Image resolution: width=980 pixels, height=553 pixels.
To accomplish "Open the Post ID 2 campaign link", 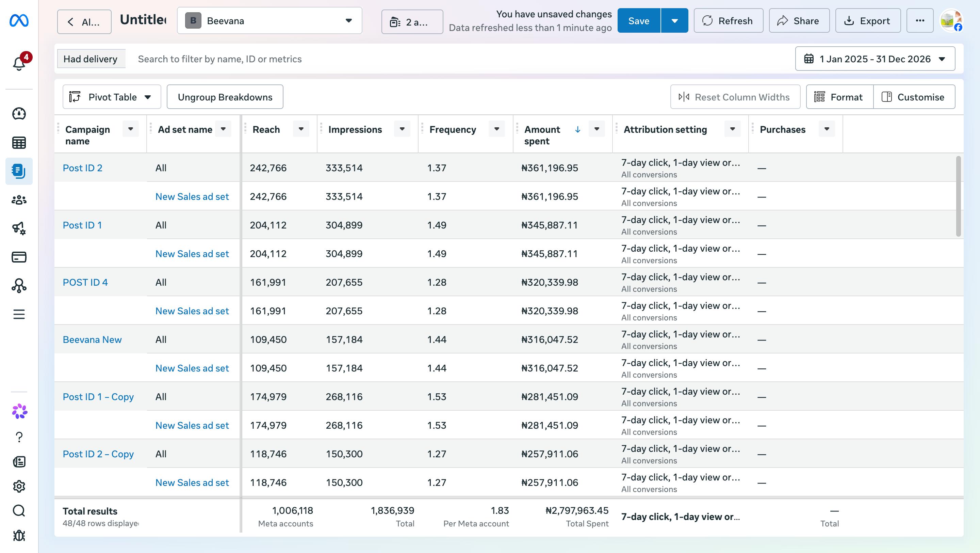I will [83, 168].
